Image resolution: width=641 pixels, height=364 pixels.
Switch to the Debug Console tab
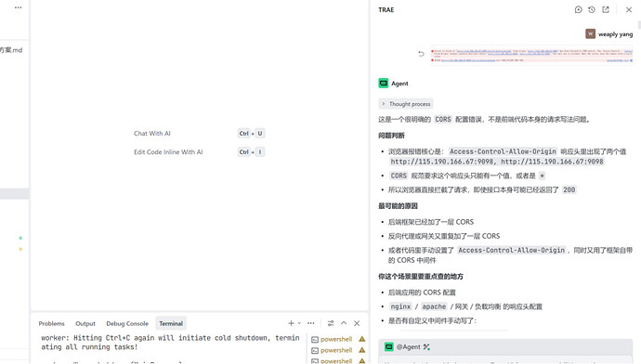(127, 323)
